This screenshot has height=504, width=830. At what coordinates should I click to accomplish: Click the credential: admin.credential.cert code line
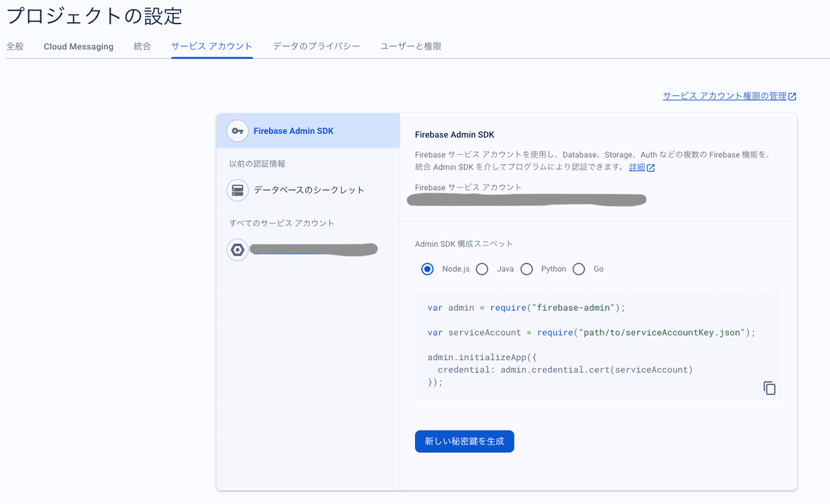pyautogui.click(x=565, y=370)
